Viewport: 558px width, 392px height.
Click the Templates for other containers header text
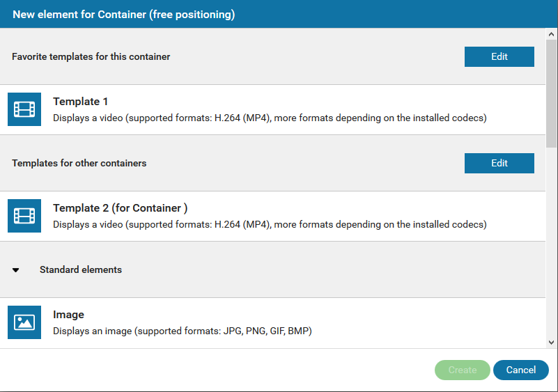coord(79,163)
